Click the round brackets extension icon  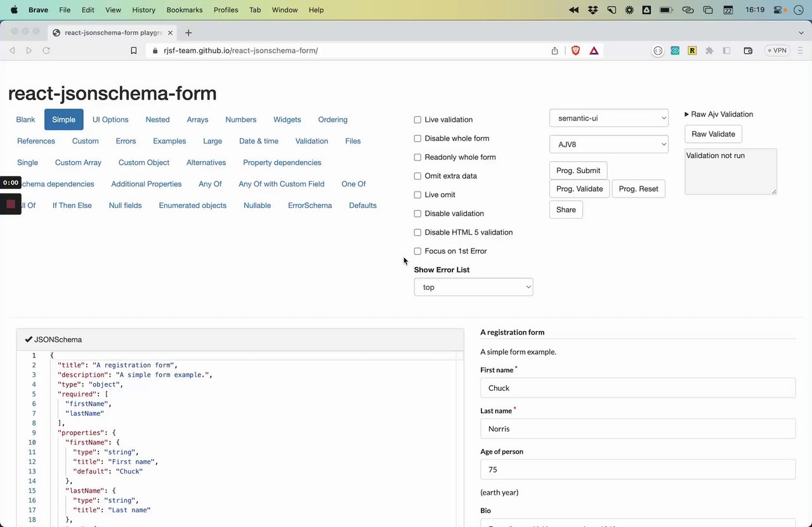[658, 51]
